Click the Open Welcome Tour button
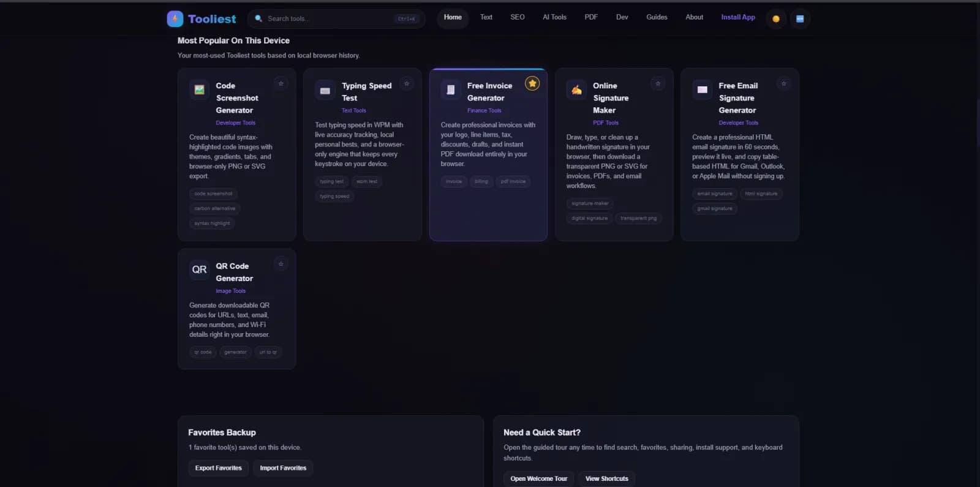The width and height of the screenshot is (980, 487). click(x=539, y=478)
